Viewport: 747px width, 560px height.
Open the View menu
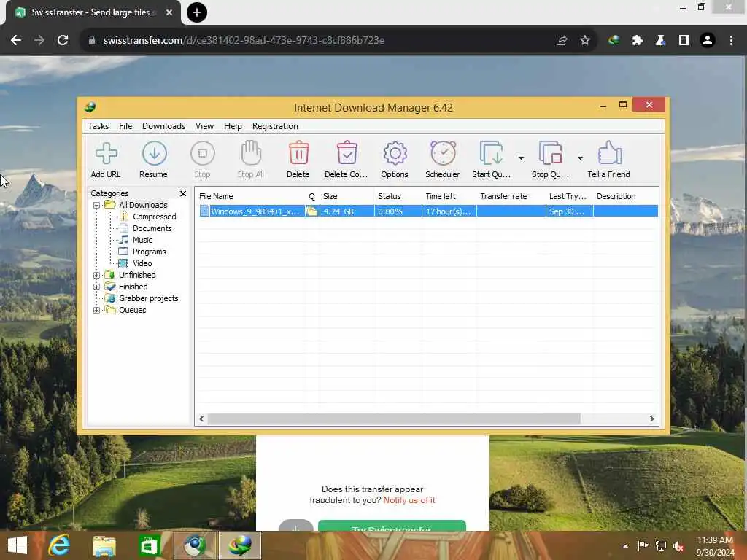tap(204, 125)
